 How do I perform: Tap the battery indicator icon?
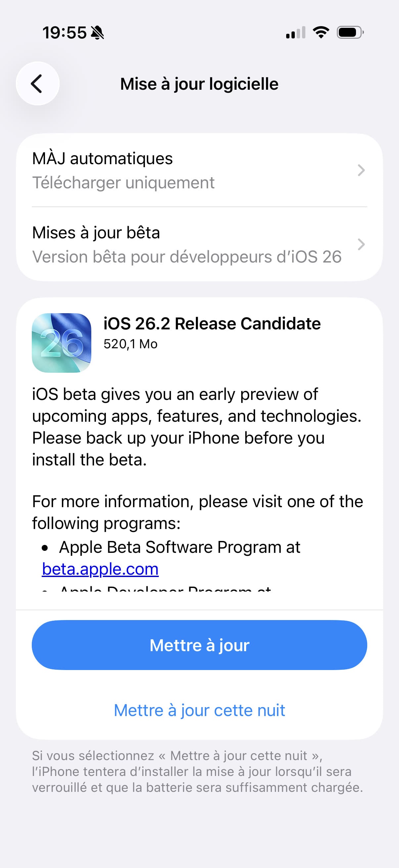click(x=350, y=33)
